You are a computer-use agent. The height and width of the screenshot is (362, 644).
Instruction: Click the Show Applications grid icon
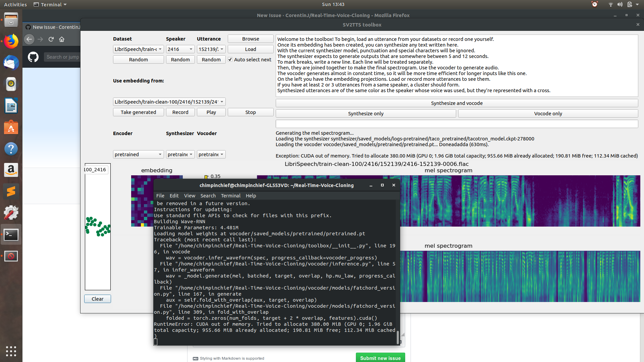[x=11, y=351]
